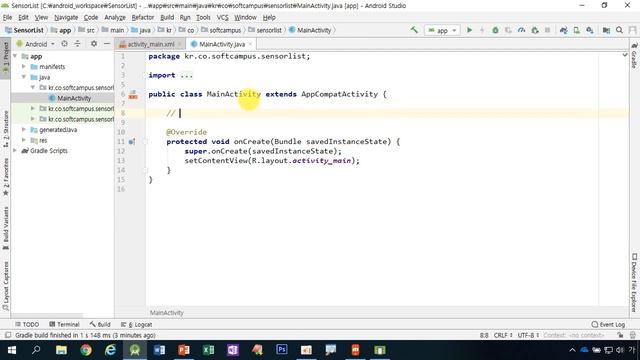Collapse all in Project panel icon
Image resolution: width=640 pixels, height=360 pixels.
click(78, 44)
